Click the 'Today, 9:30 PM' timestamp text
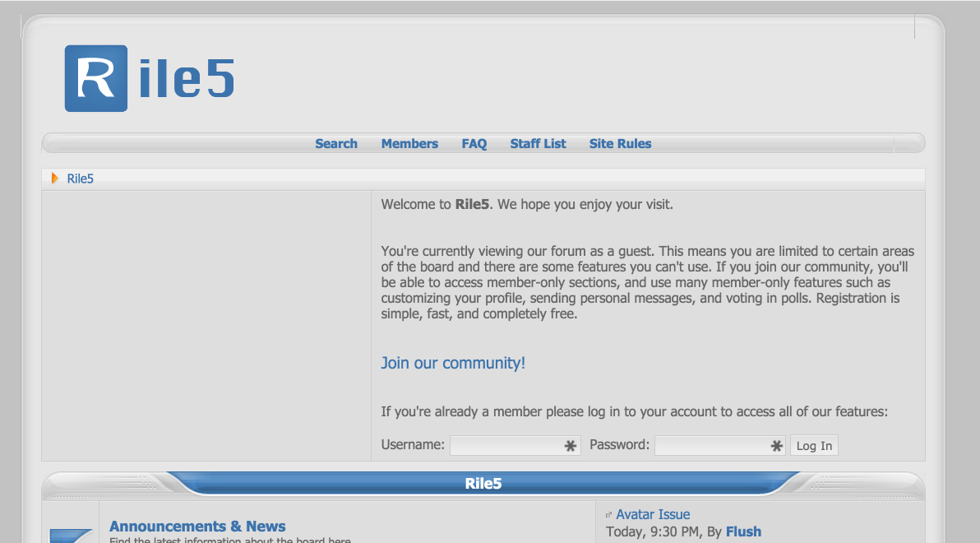 pos(654,531)
